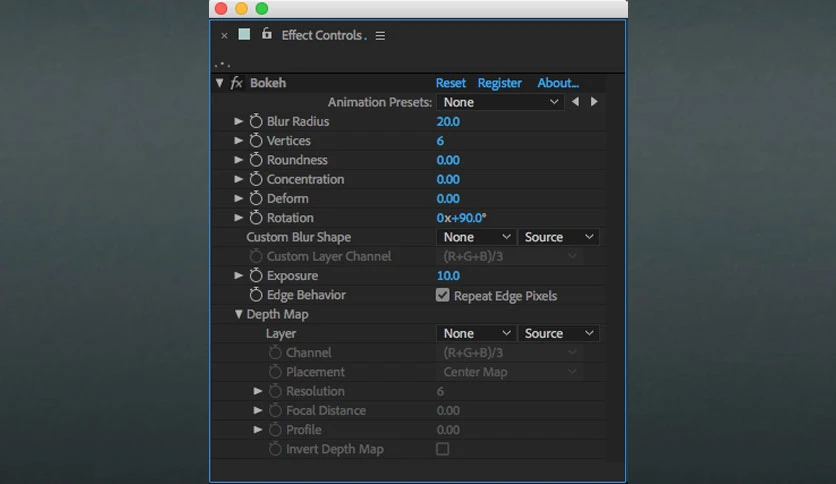836x484 pixels.
Task: Select the Bokeh effect name
Action: coord(268,83)
